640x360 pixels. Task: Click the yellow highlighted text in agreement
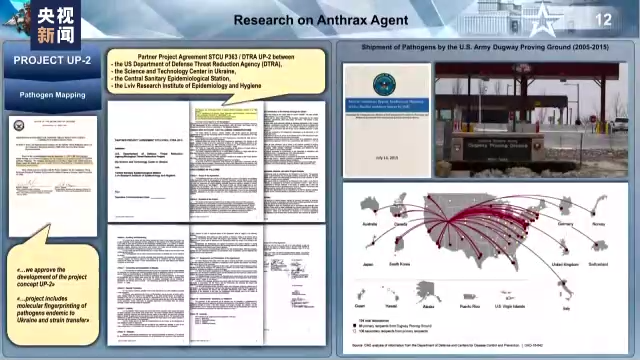[226, 114]
